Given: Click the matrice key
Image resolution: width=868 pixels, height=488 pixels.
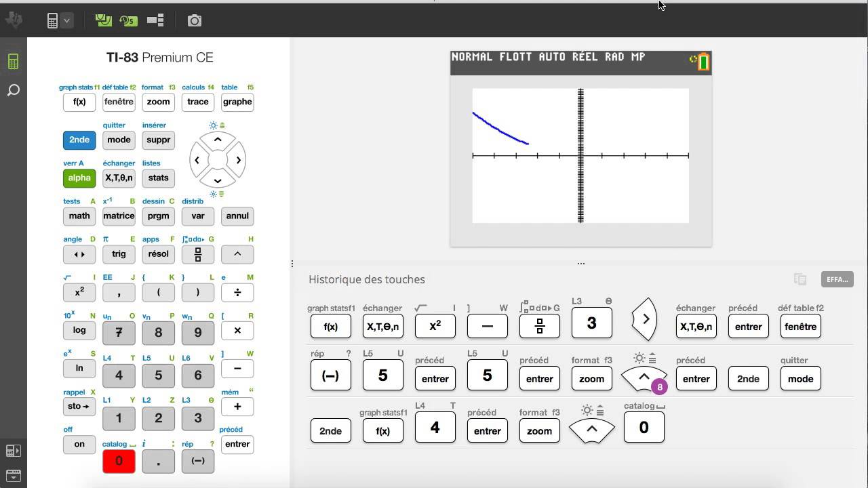Looking at the screenshot, I should point(119,216).
